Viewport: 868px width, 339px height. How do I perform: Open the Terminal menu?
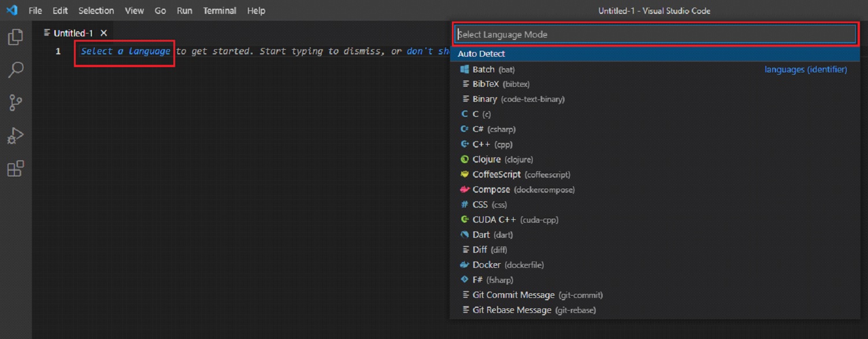click(220, 10)
